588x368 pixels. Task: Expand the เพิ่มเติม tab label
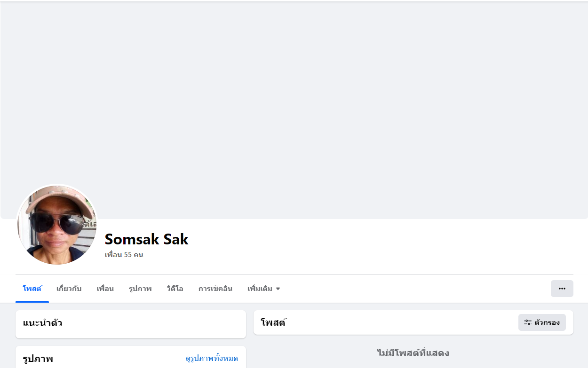[x=260, y=289]
